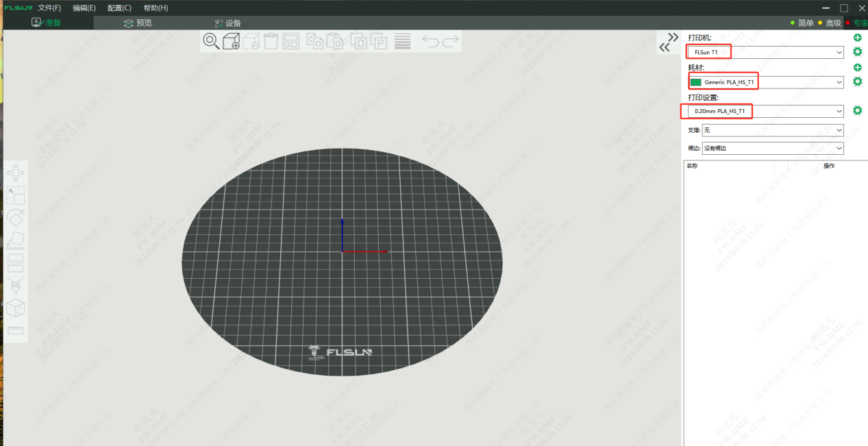Add a model using the cube-plus icon
868x446 pixels.
click(231, 42)
